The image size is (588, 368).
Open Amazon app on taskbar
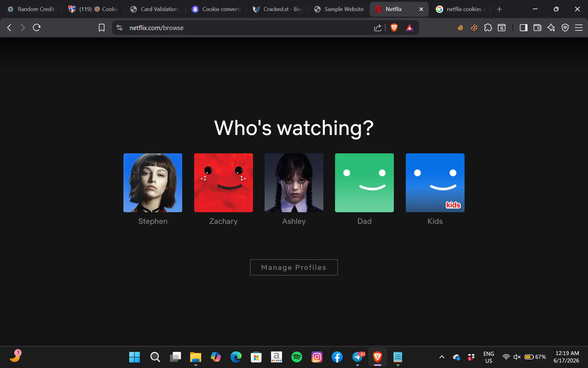click(x=277, y=357)
